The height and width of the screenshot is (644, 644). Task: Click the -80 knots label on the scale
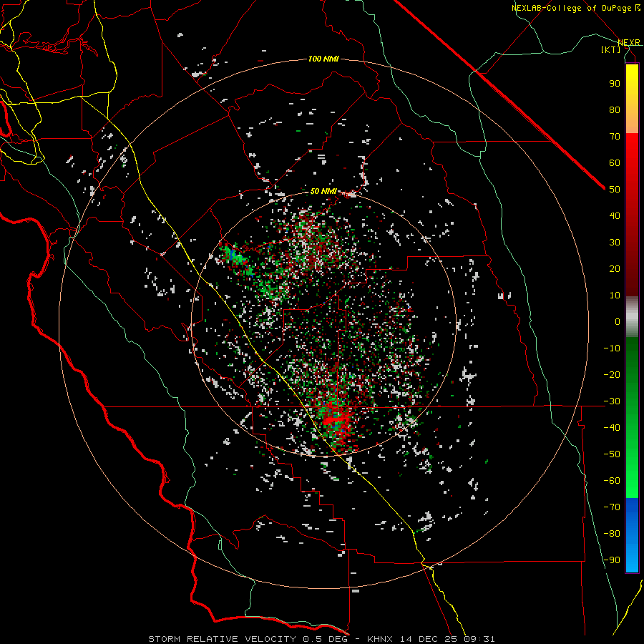(x=612, y=534)
